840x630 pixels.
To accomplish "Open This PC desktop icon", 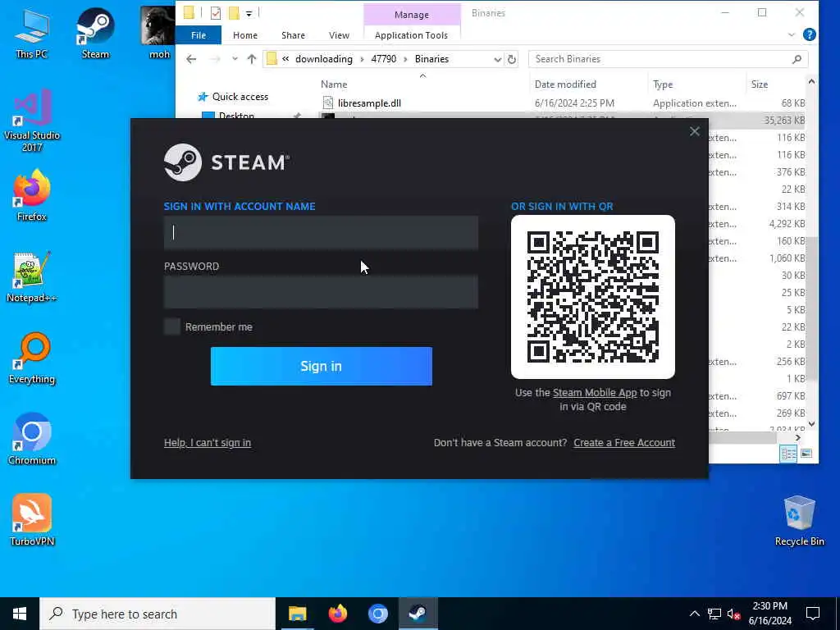I will pos(31,33).
